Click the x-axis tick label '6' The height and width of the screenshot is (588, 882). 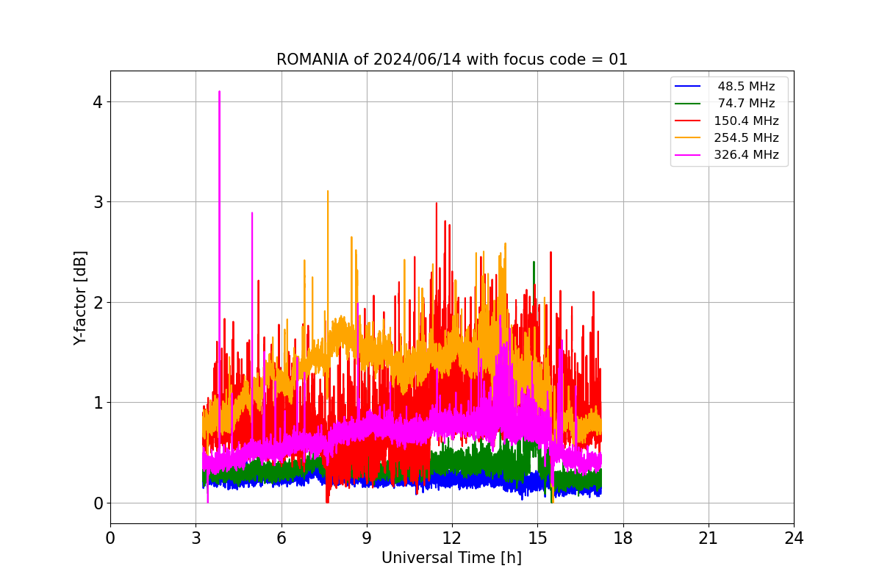281,538
